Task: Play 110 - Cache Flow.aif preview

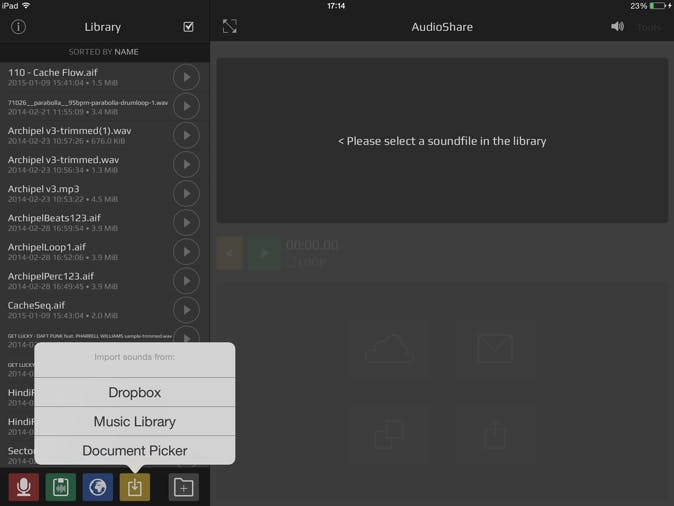Action: tap(186, 77)
